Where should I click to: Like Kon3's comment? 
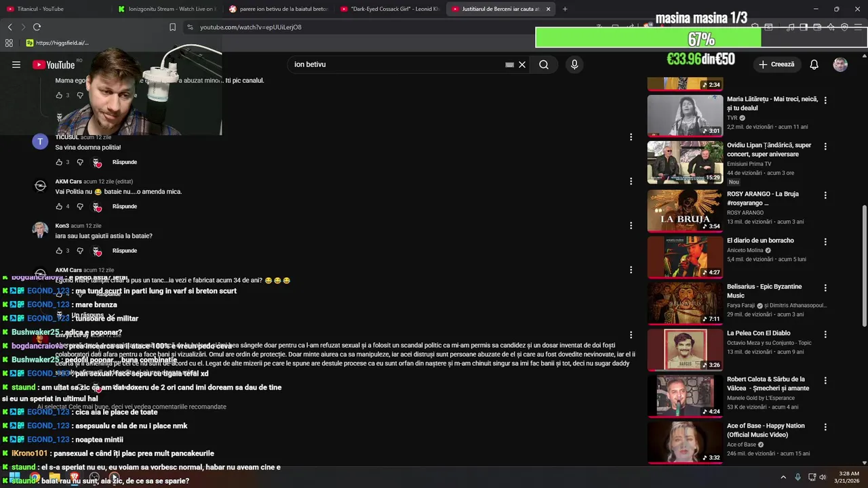pos(59,251)
